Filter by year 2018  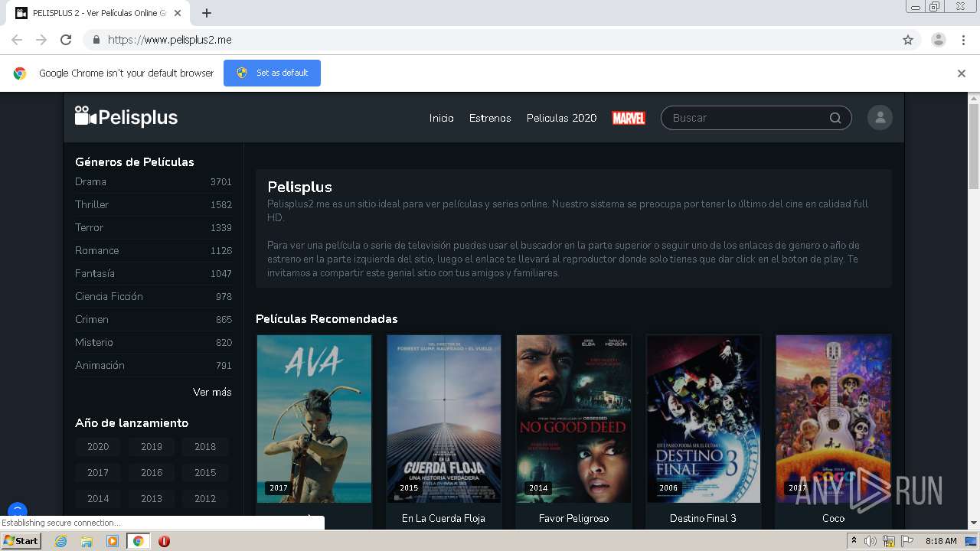point(205,447)
